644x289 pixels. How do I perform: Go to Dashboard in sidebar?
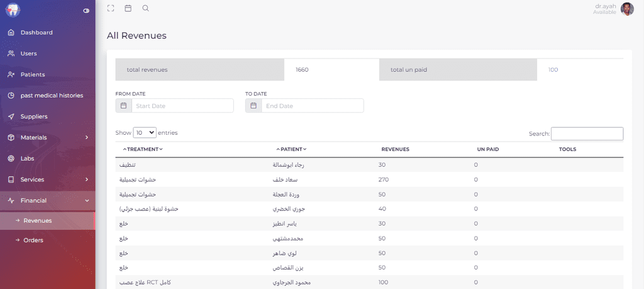48,33
